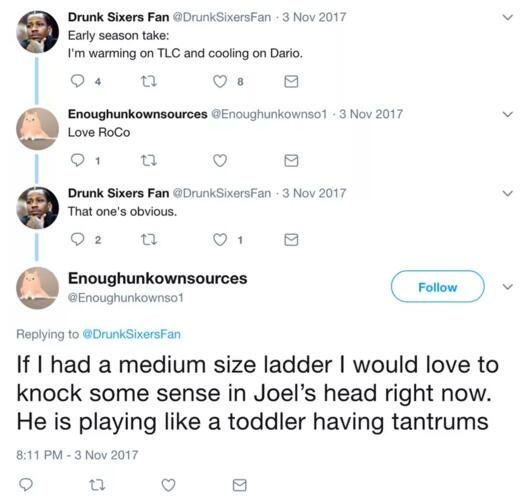
Task: Retweet the 'Early season take' tweet
Action: (148, 81)
